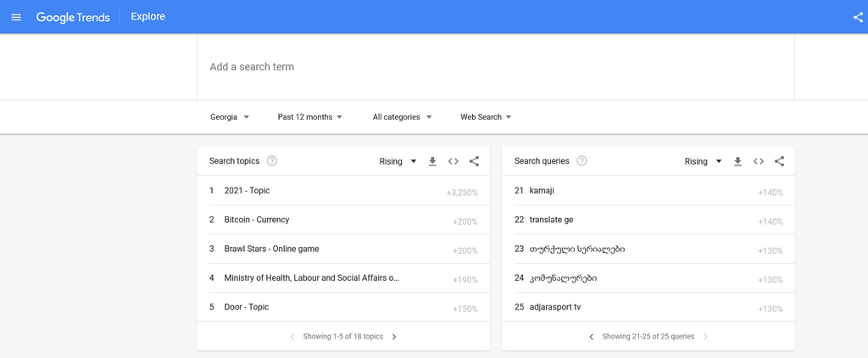Image resolution: width=868 pixels, height=358 pixels.
Task: Click the Add a search term field
Action: [x=496, y=67]
